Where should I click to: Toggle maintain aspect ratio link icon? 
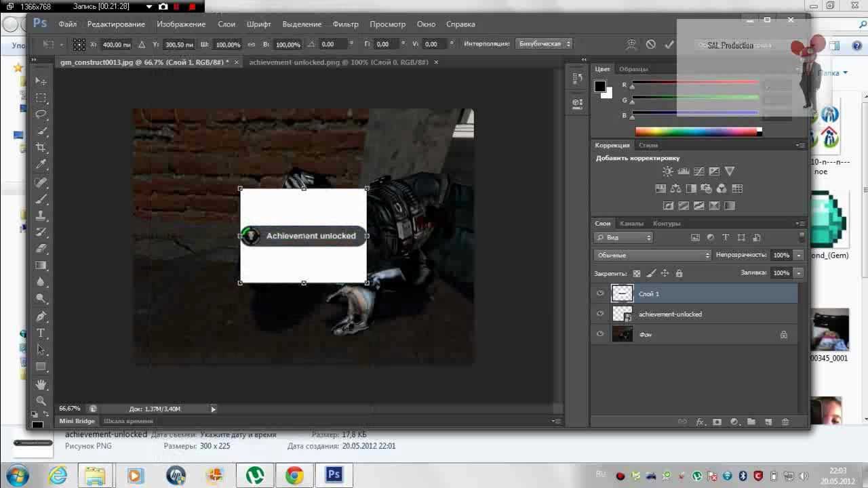252,44
